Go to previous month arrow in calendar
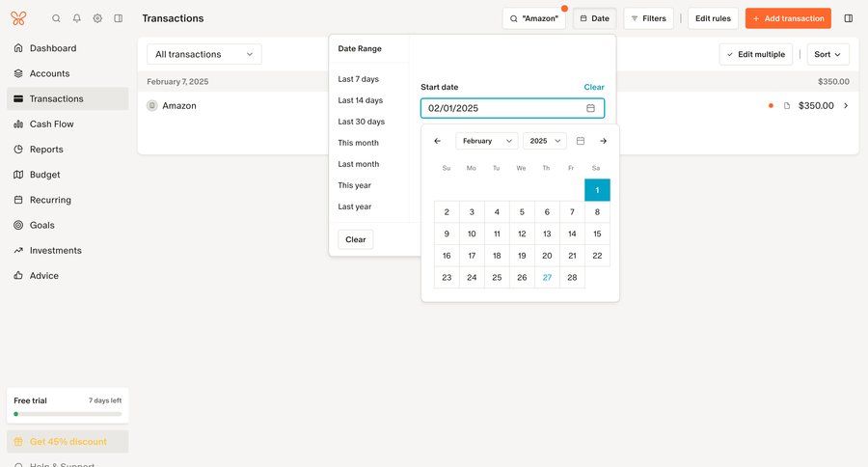The image size is (868, 467). [437, 141]
